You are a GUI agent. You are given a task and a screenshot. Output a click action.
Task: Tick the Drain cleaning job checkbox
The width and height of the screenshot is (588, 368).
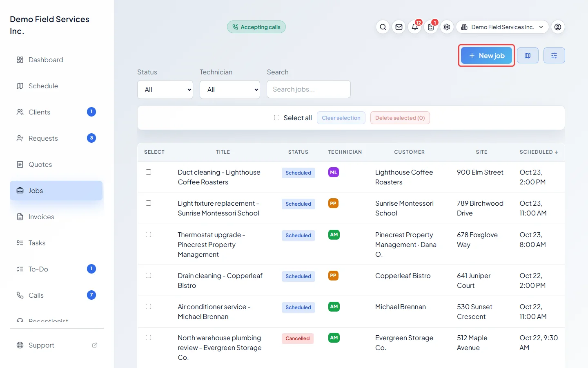[x=149, y=276]
